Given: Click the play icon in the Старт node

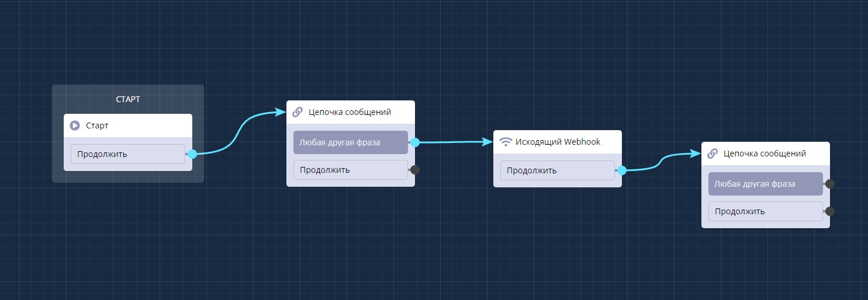Looking at the screenshot, I should 74,125.
